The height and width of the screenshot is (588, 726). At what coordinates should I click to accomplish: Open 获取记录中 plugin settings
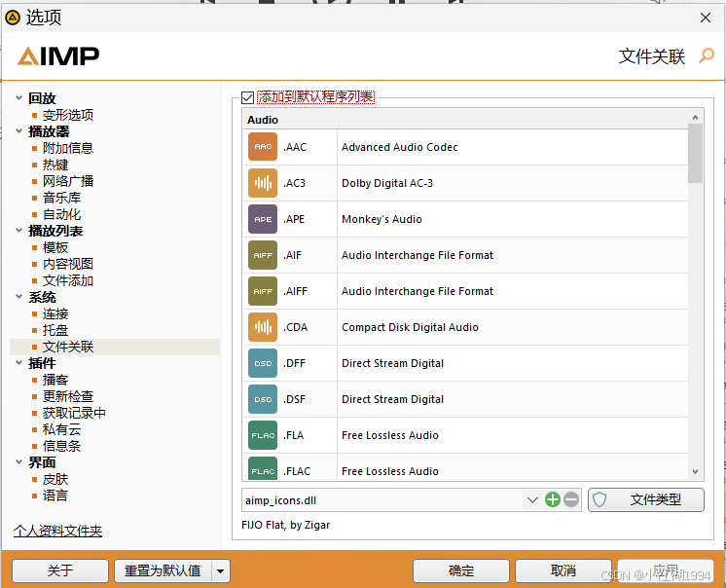click(74, 413)
